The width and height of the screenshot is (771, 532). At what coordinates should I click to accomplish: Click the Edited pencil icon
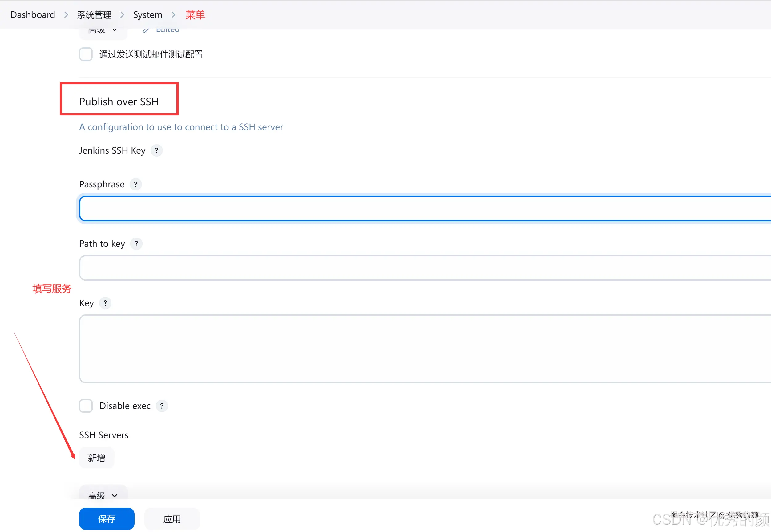[145, 31]
